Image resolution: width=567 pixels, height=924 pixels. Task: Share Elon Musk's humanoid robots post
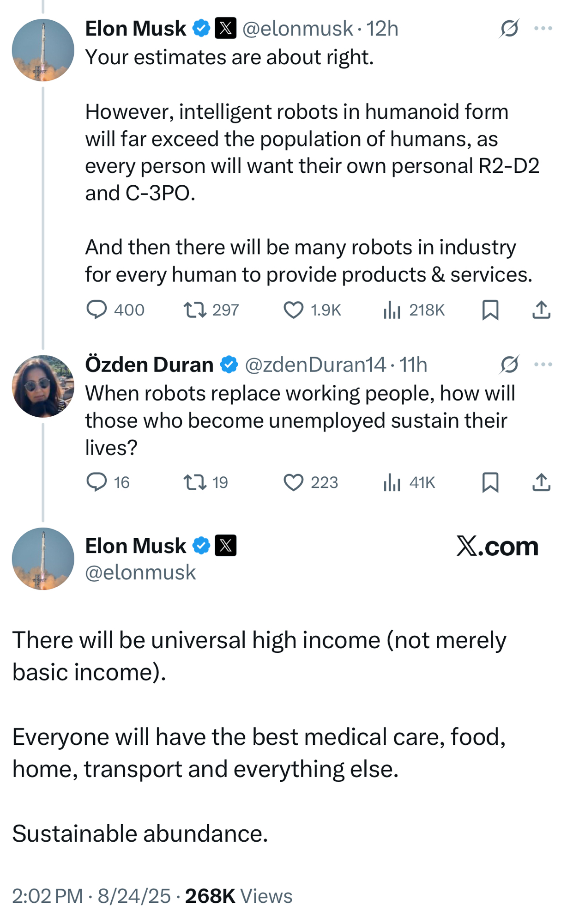tap(541, 310)
